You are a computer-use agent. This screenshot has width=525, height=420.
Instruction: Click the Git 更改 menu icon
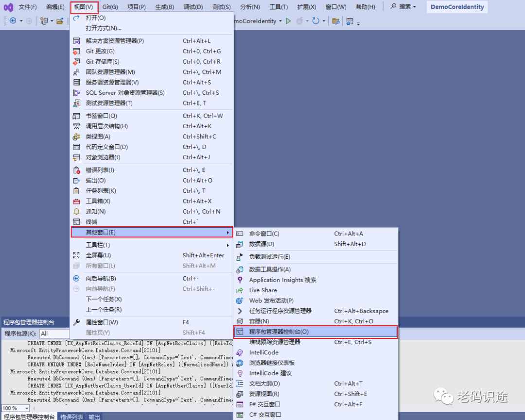[76, 51]
